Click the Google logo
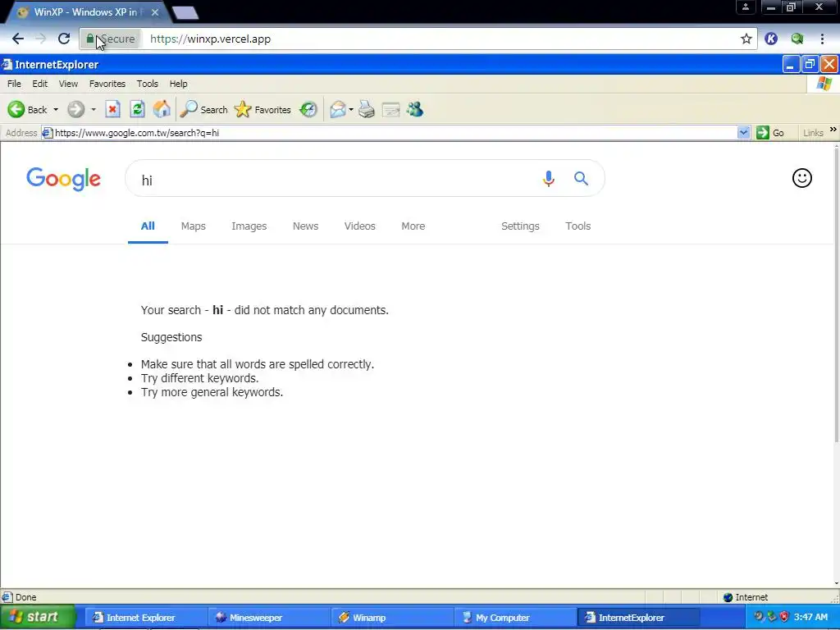The width and height of the screenshot is (840, 630). click(x=63, y=178)
